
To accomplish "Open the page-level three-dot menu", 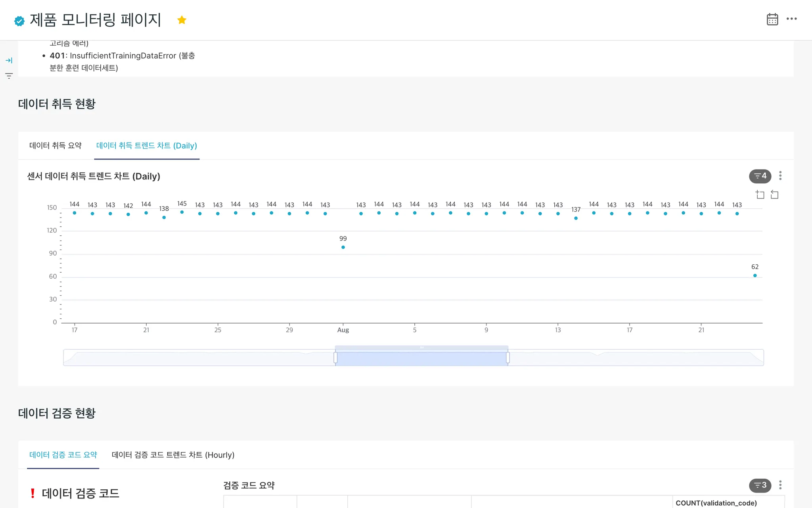I will pos(791,19).
